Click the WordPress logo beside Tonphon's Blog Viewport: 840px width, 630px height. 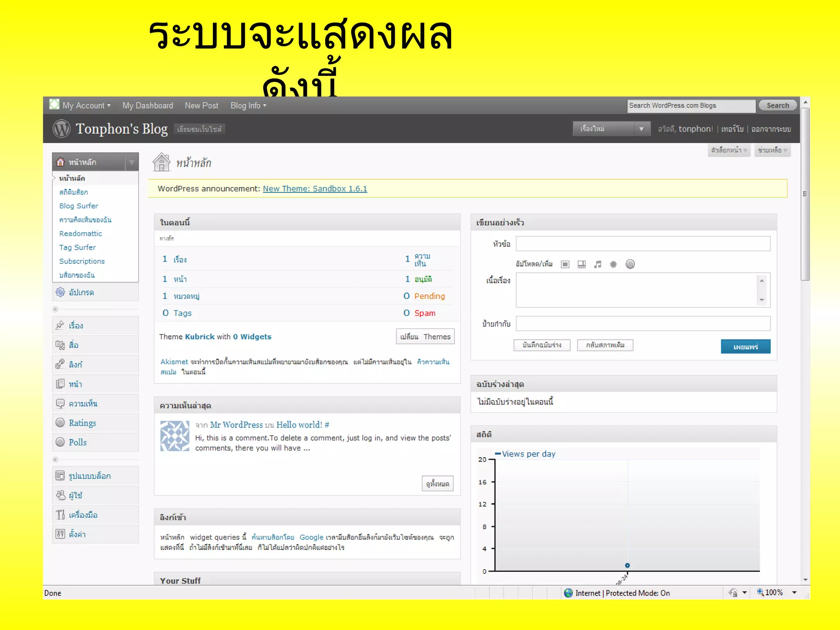click(62, 129)
